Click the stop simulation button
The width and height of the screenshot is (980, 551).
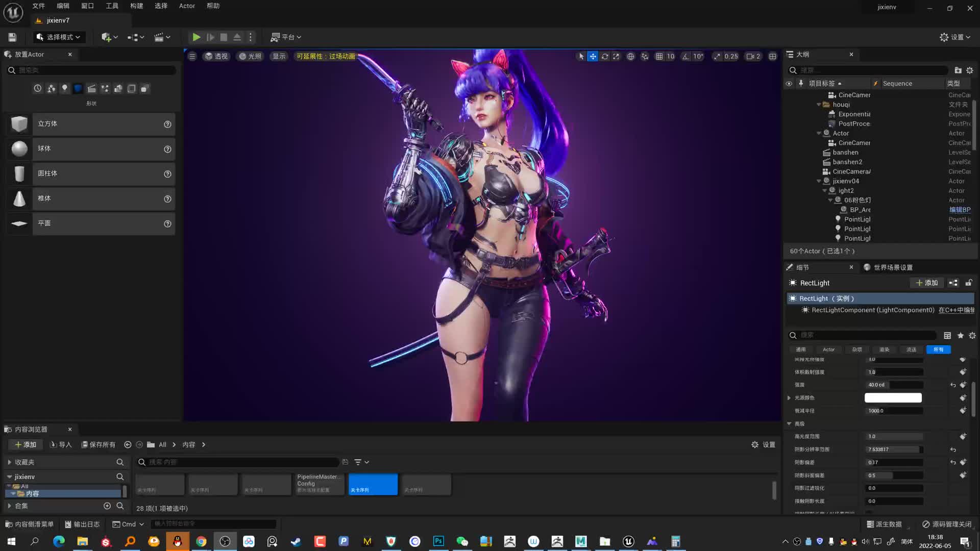coord(224,37)
